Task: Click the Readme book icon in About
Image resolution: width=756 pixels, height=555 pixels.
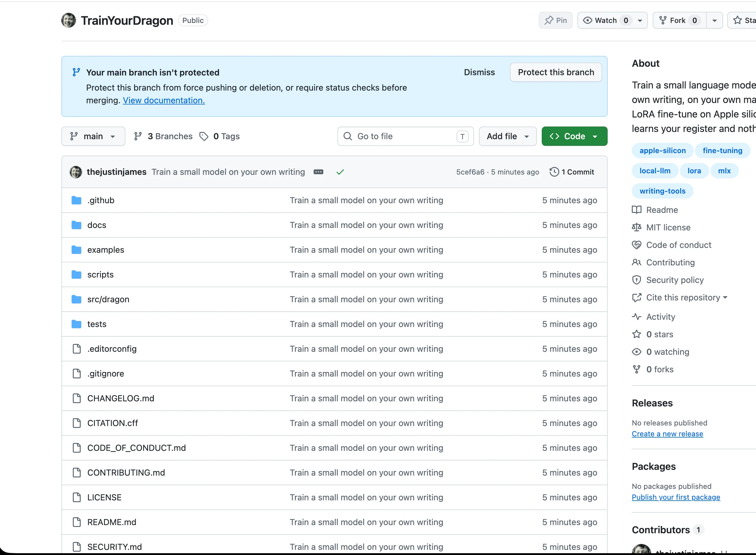Action: pyautogui.click(x=637, y=210)
